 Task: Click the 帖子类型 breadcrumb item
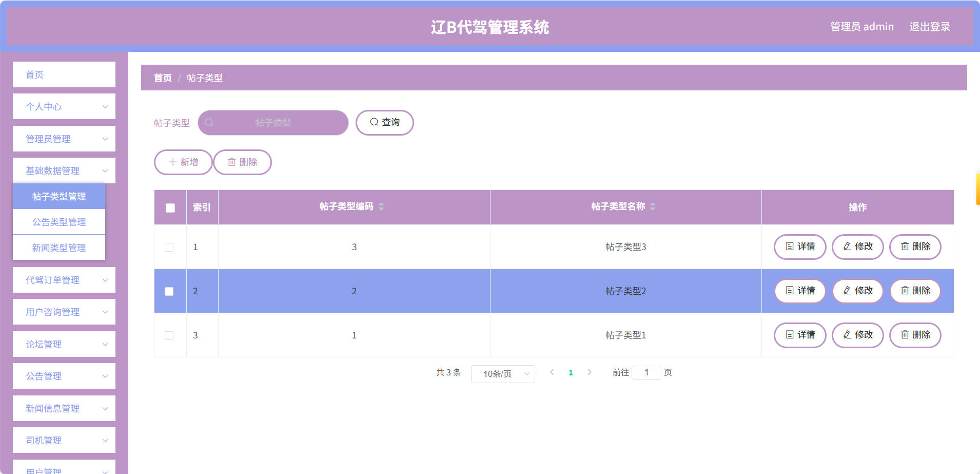205,78
